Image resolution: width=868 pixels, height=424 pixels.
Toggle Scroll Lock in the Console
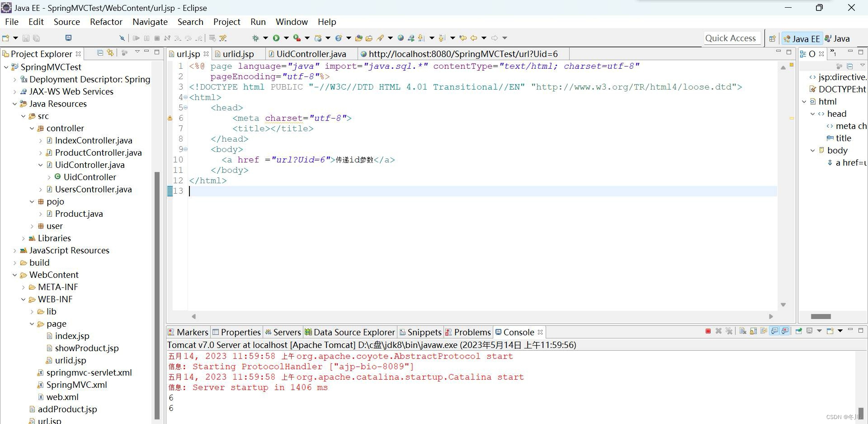(x=754, y=331)
